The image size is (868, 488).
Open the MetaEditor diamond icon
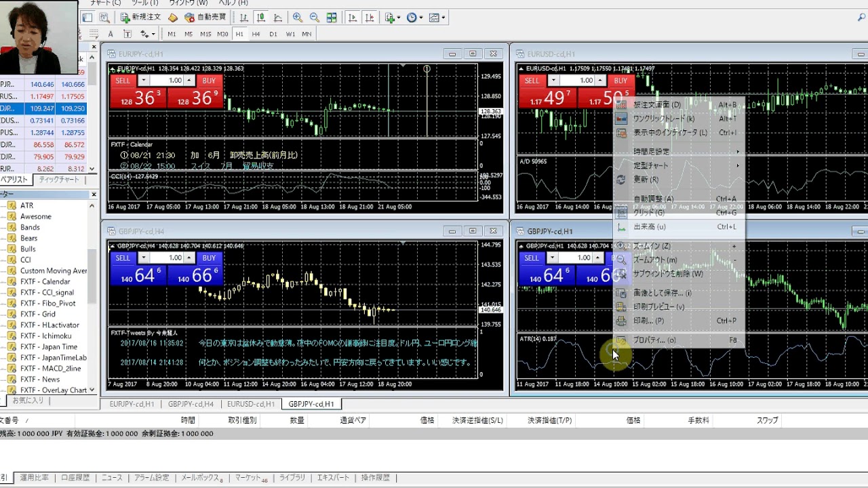click(x=173, y=18)
